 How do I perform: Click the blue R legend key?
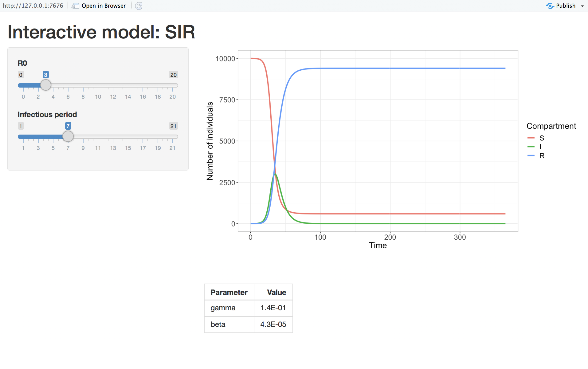[x=531, y=156]
